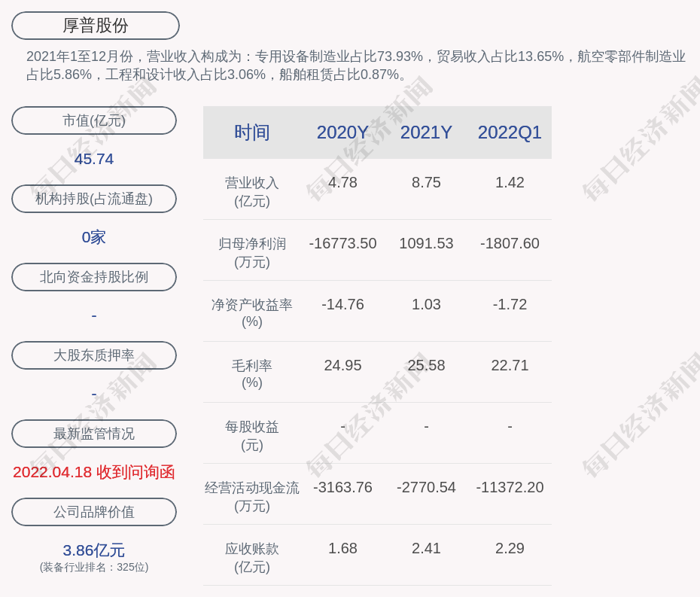Click the institutional holding value 0家

click(x=94, y=237)
